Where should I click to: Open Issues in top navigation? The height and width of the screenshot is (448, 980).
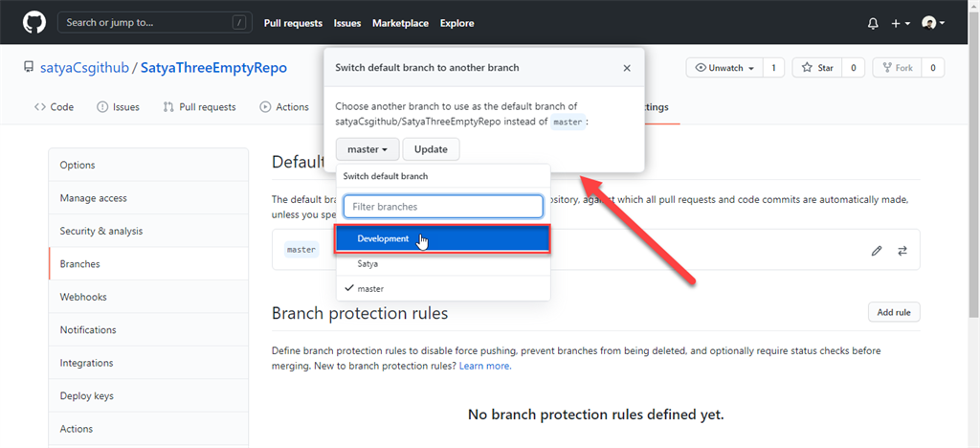[347, 23]
